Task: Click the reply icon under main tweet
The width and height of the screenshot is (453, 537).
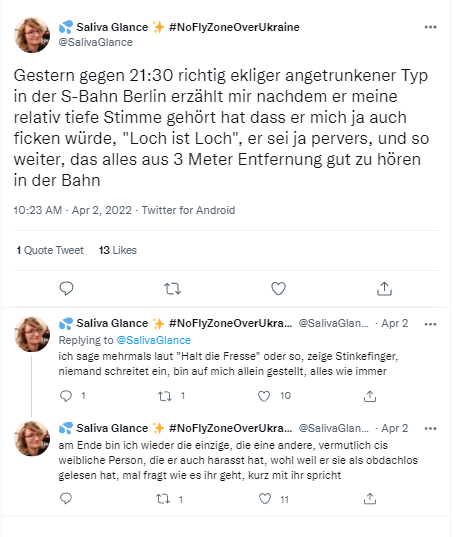Action: point(66,288)
